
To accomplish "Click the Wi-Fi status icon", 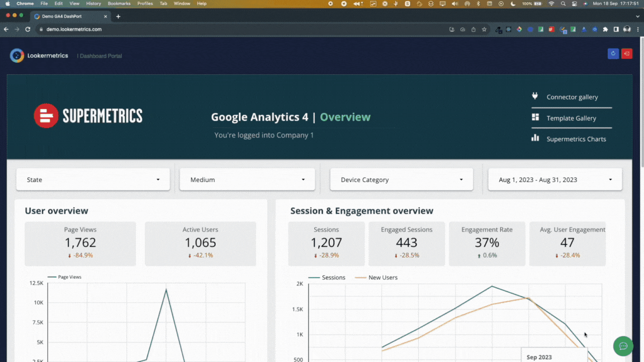I will pos(552,4).
